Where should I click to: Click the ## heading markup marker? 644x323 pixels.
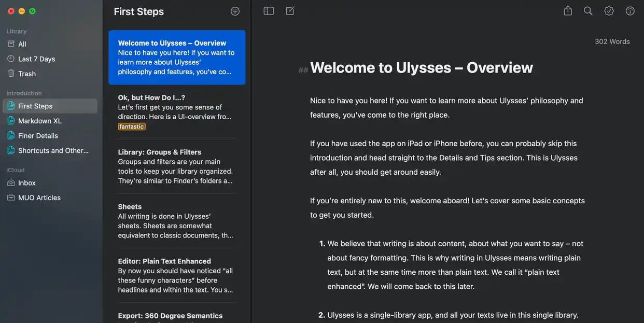click(303, 69)
